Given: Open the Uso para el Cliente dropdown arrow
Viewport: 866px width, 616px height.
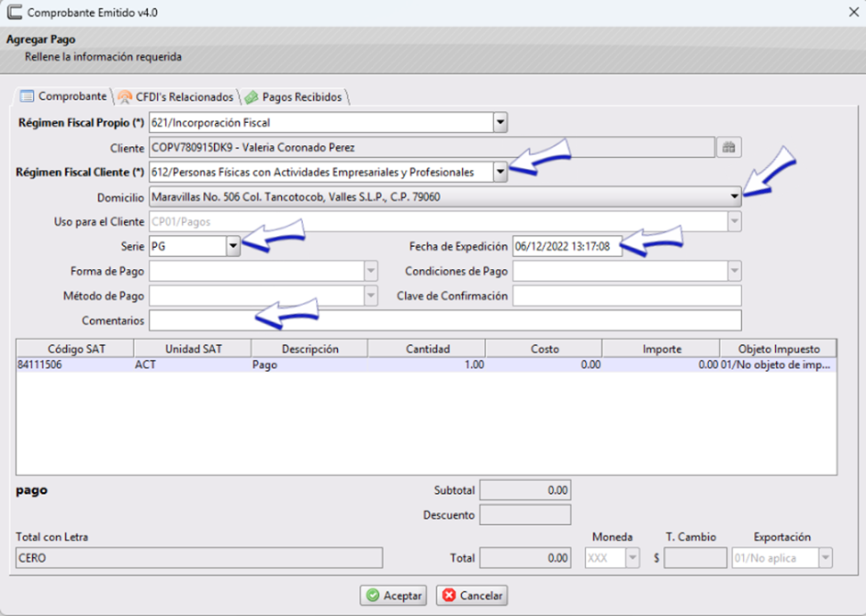Looking at the screenshot, I should pos(735,221).
